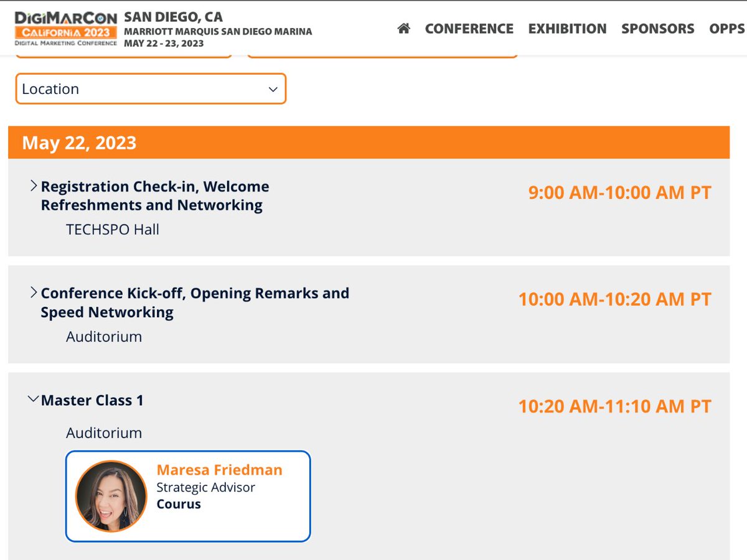Click the home icon in the navigation bar
The height and width of the screenshot is (560, 747).
(x=404, y=29)
